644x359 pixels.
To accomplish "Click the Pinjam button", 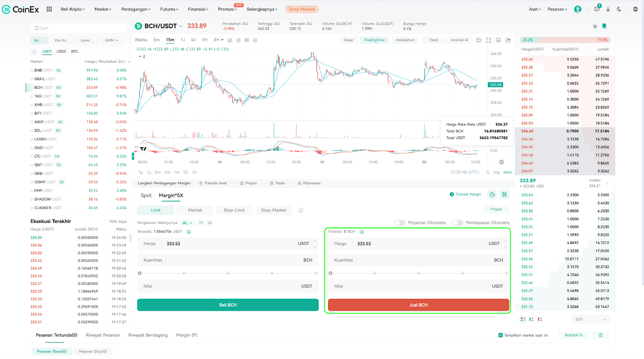I will point(496,209).
